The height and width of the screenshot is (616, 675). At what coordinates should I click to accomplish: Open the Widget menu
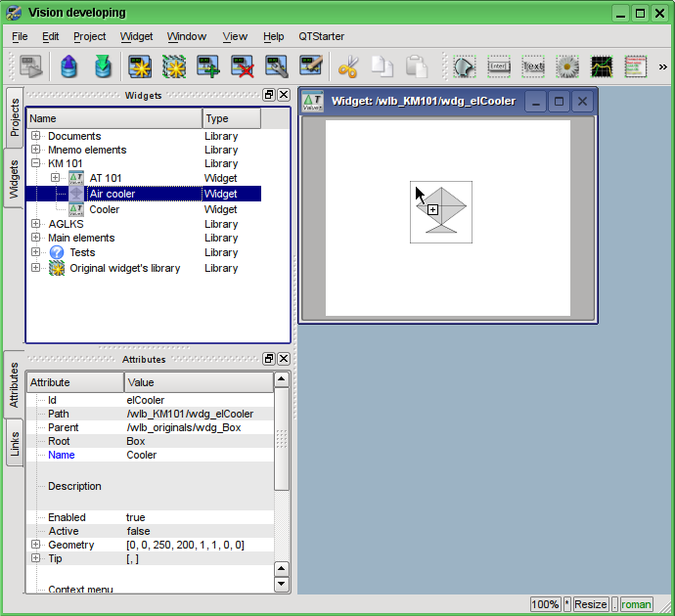pyautogui.click(x=136, y=36)
